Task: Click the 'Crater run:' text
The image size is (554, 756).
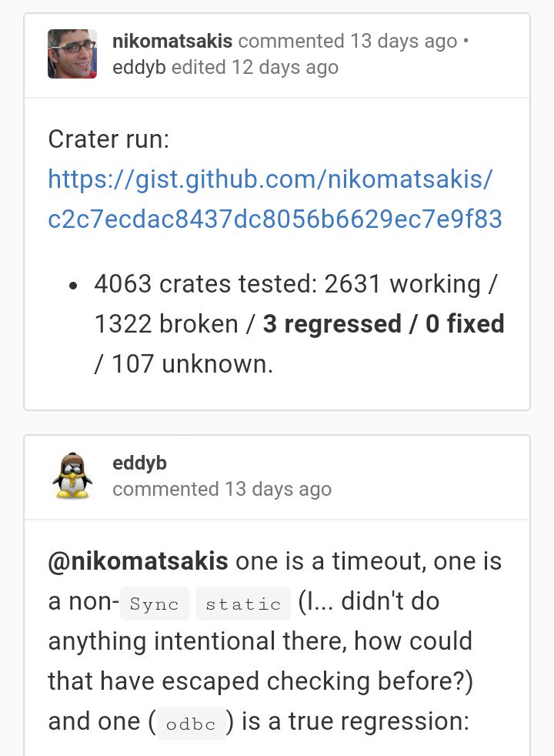Action: click(x=108, y=139)
